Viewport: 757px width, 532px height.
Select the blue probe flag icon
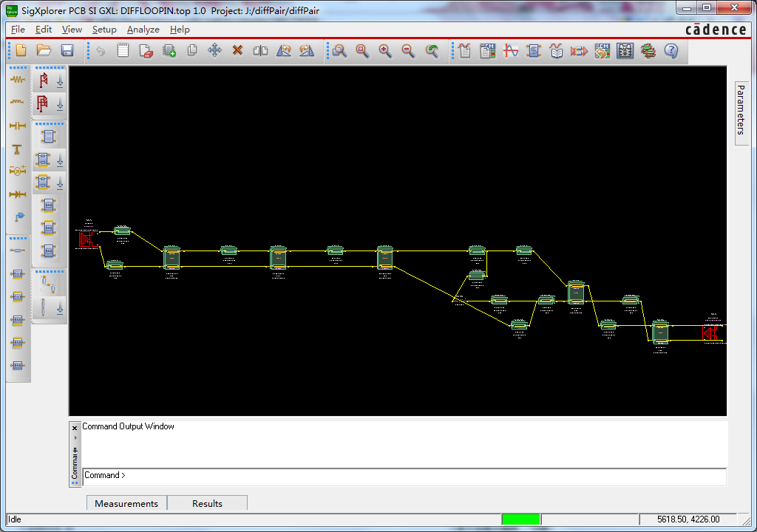(19, 217)
